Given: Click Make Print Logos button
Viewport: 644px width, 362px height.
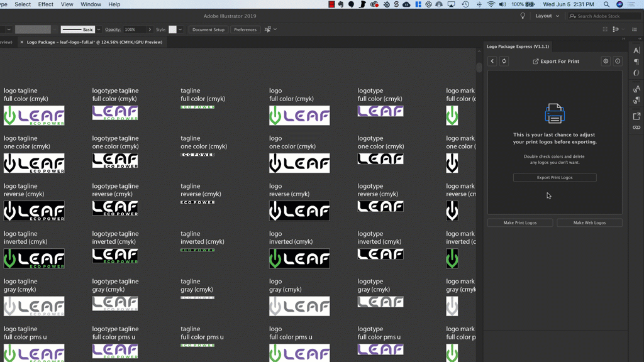Looking at the screenshot, I should 520,222.
